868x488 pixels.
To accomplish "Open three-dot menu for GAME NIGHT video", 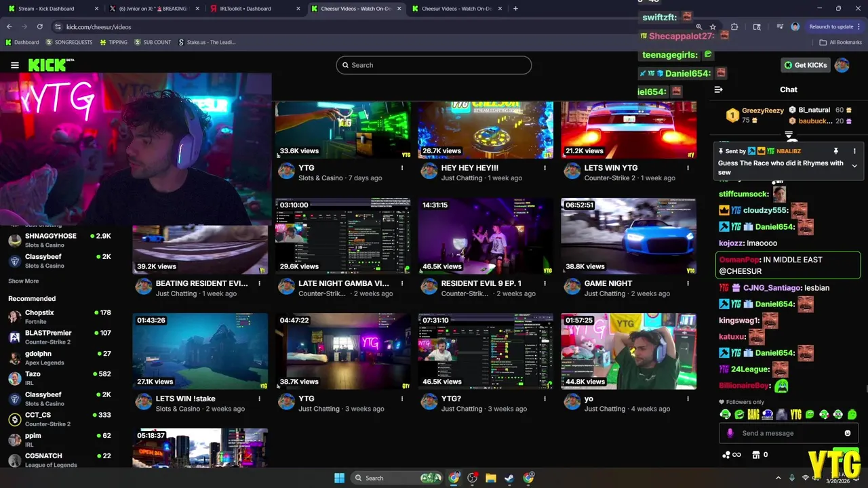I will point(688,284).
